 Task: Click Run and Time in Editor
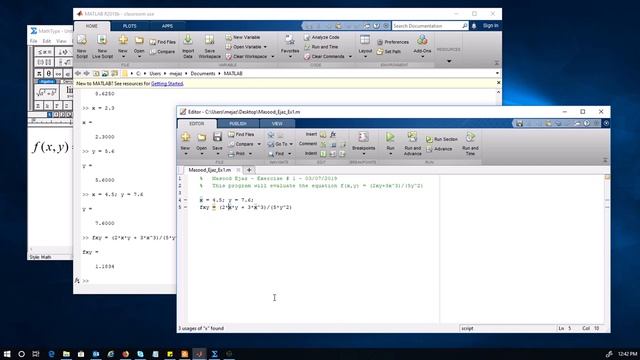pos(470,143)
